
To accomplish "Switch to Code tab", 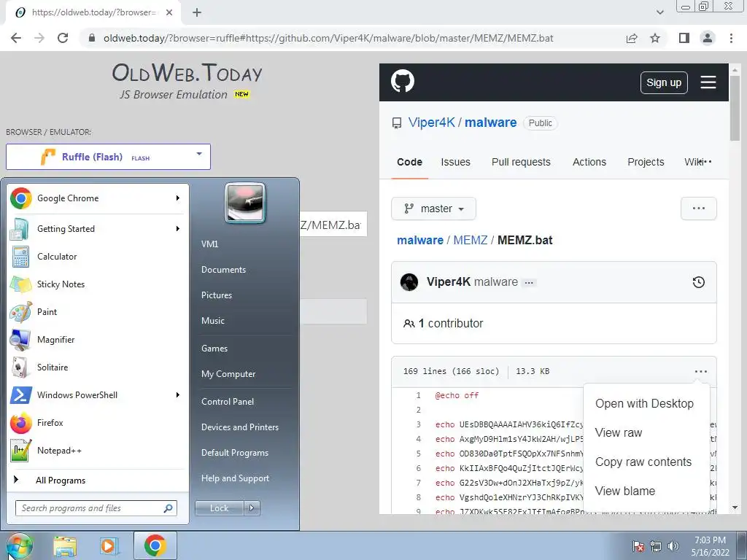I will coord(410,162).
